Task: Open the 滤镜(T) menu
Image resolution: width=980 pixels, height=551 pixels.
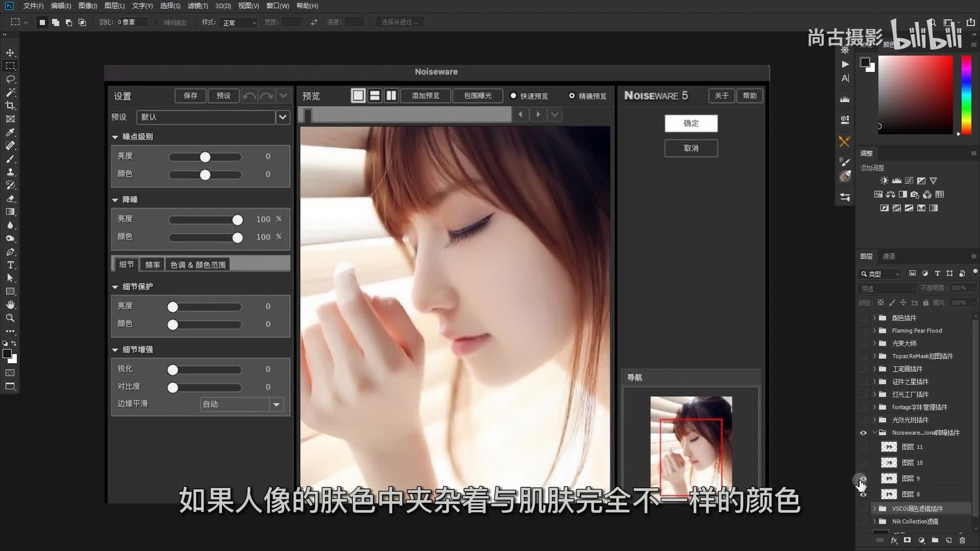Action: point(198,6)
